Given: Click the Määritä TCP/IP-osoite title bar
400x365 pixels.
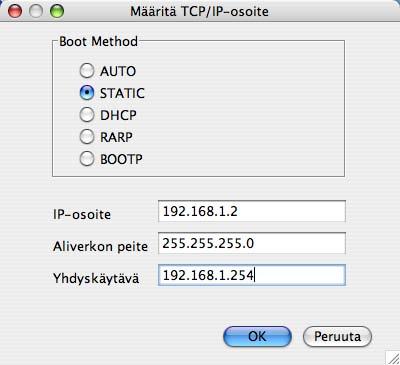Looking at the screenshot, I should (x=199, y=12).
